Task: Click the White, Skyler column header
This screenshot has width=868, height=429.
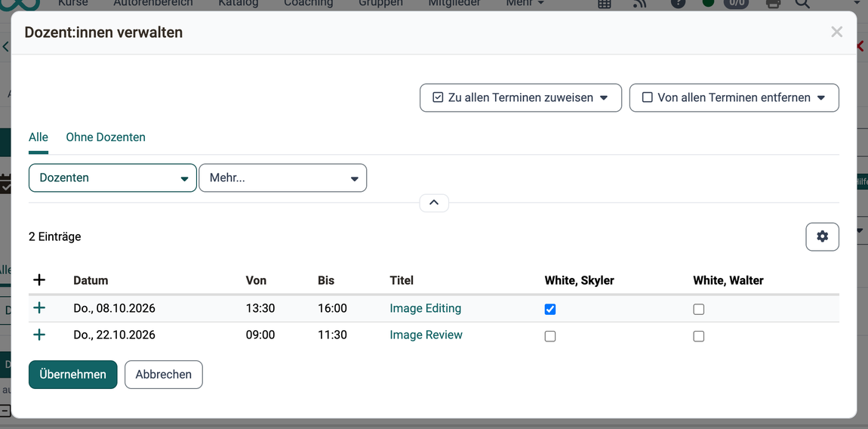Action: pyautogui.click(x=580, y=280)
